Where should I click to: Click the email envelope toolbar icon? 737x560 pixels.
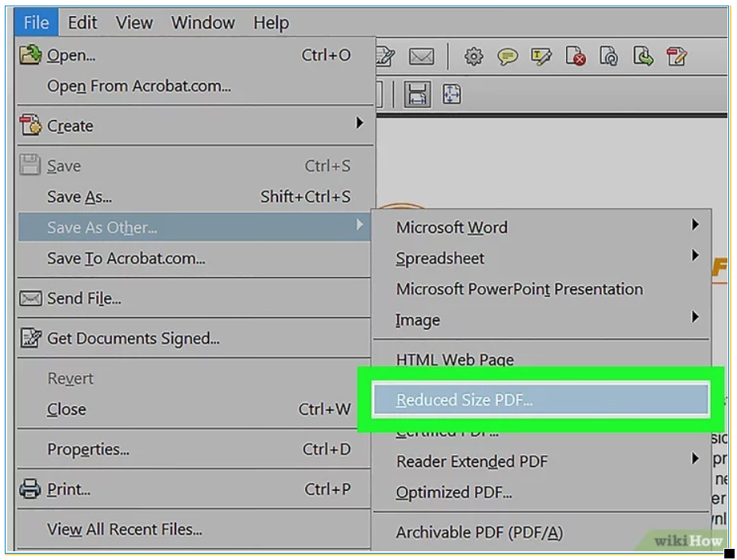click(x=421, y=57)
